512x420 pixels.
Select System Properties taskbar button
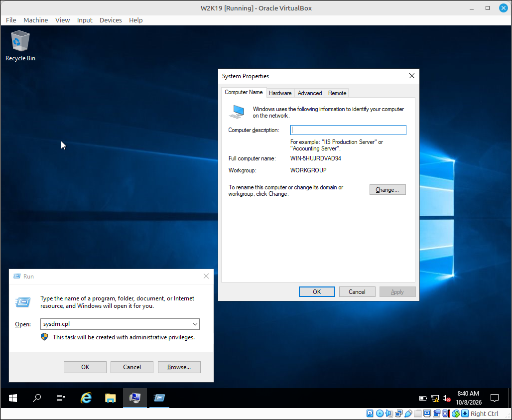135,398
